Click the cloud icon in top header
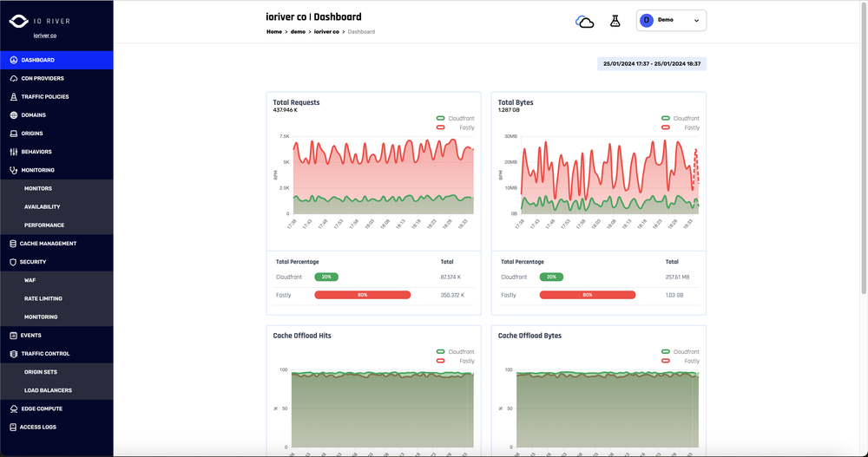Screen dimensions: 868x457 (585, 21)
